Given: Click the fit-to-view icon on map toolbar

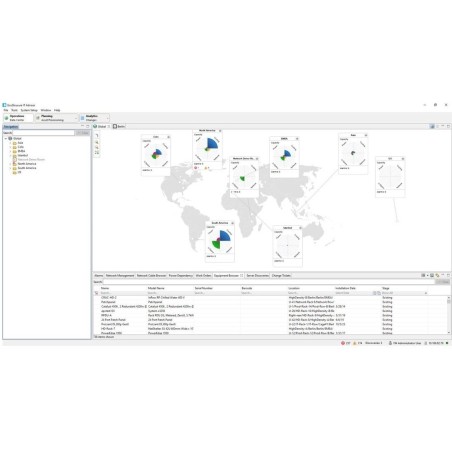Looking at the screenshot, I should pos(97,153).
